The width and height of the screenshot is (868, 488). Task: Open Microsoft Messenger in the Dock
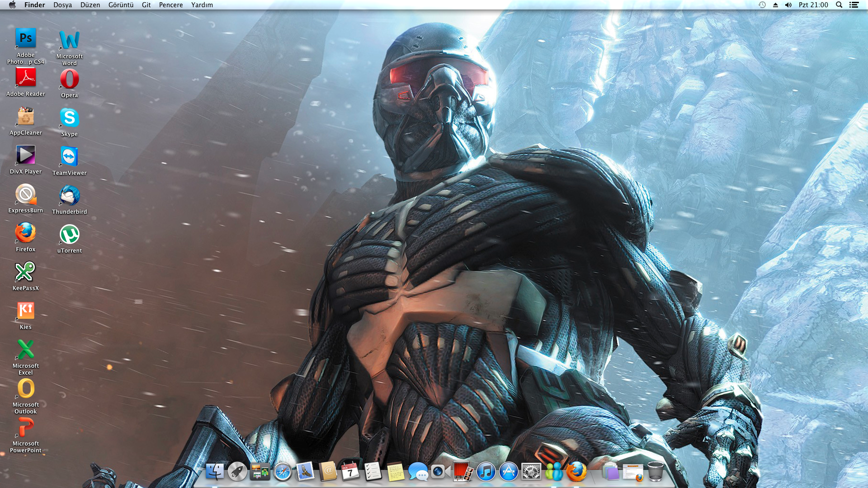tap(554, 472)
